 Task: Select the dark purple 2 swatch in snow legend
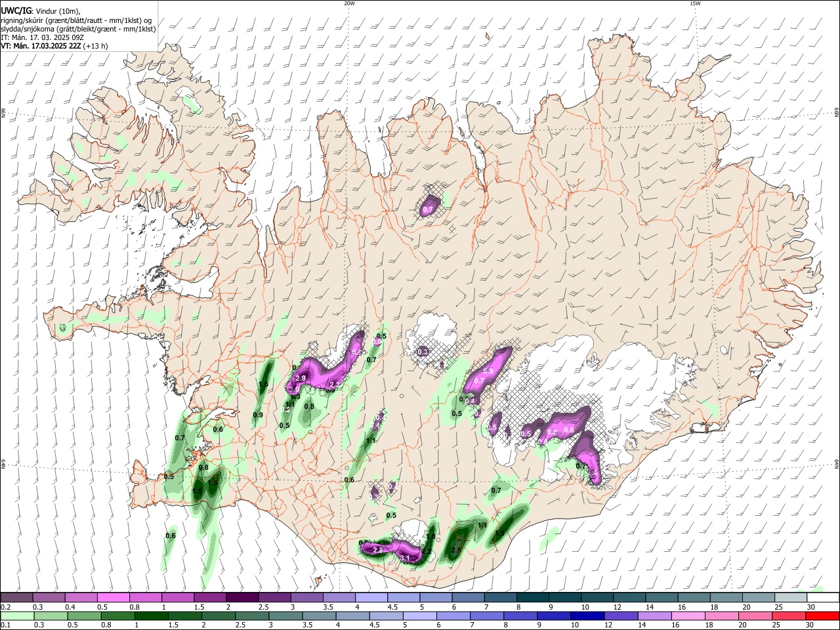[242, 598]
